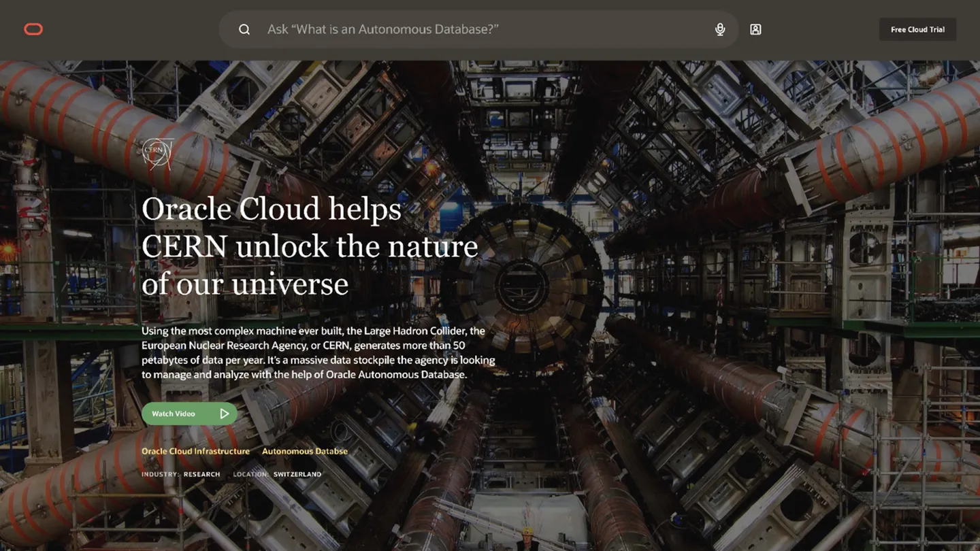Click the search magnifier icon
The width and height of the screenshot is (980, 551).
click(x=244, y=29)
